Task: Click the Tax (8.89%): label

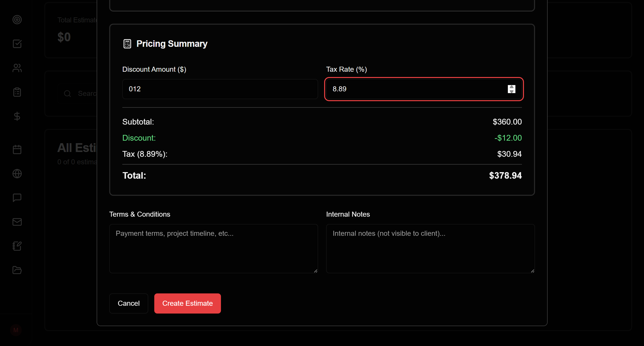Action: click(x=145, y=154)
